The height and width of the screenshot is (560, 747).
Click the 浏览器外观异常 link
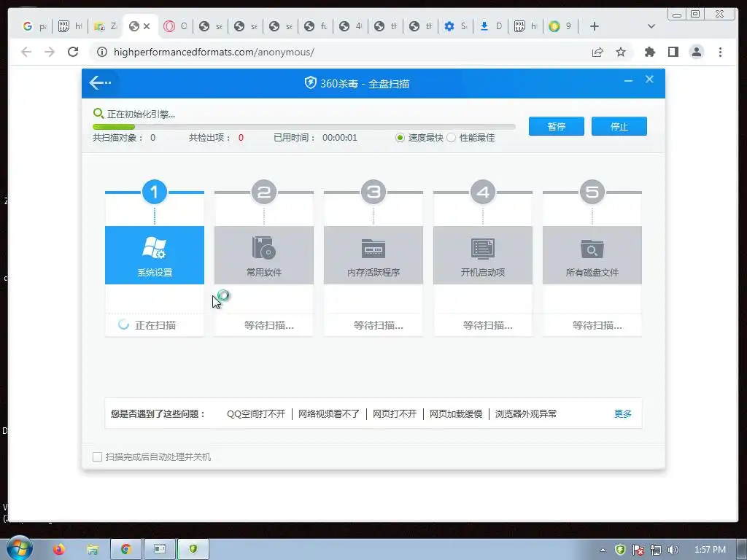coord(525,414)
